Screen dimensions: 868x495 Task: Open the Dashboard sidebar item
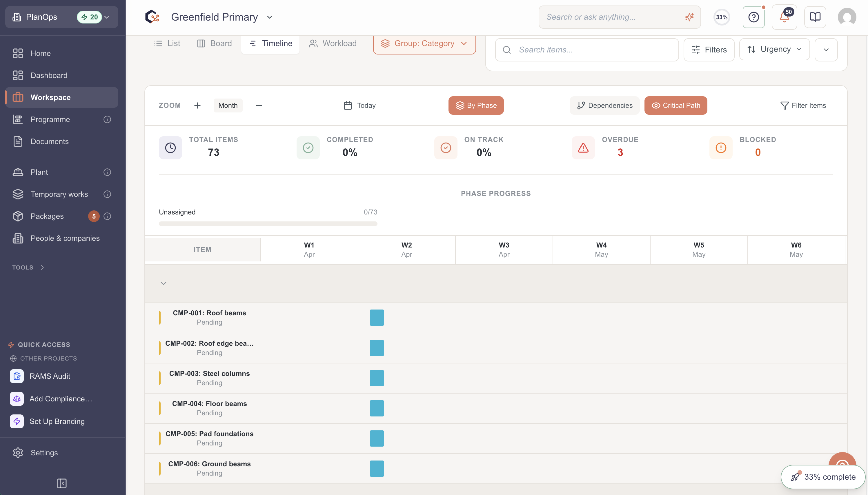61,75
